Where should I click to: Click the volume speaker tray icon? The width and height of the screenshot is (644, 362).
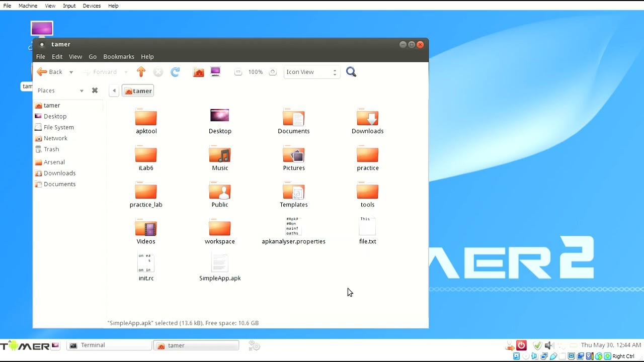point(548,345)
